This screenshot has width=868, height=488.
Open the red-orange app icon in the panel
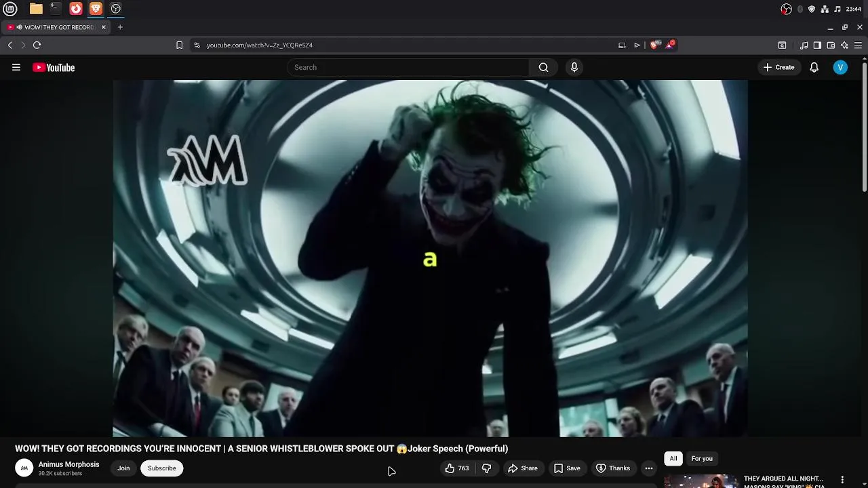click(x=76, y=9)
